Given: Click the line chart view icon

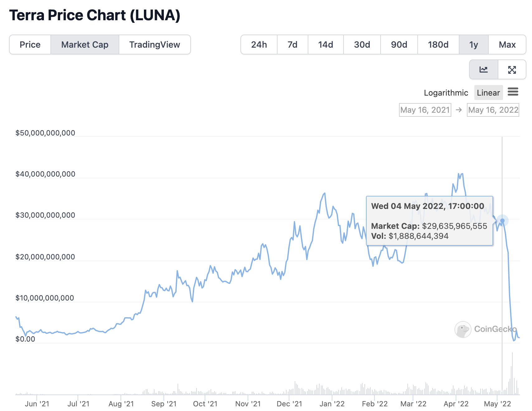Looking at the screenshot, I should 484,69.
